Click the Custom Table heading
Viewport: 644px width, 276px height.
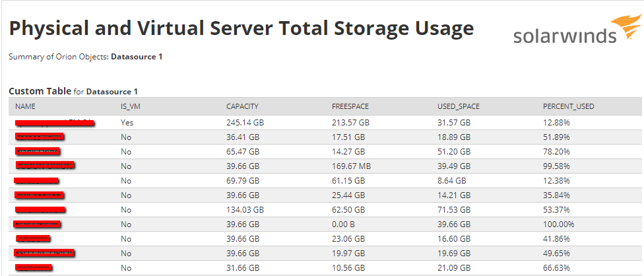coord(40,91)
